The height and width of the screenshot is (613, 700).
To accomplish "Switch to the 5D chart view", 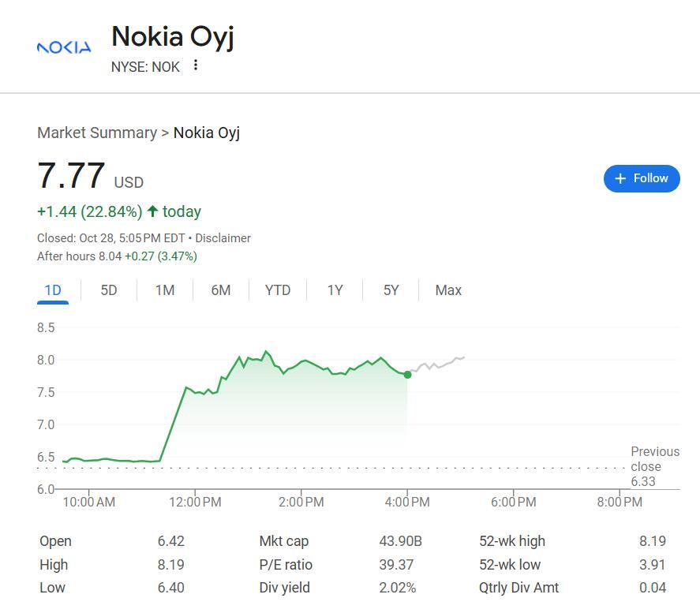I will click(x=109, y=290).
